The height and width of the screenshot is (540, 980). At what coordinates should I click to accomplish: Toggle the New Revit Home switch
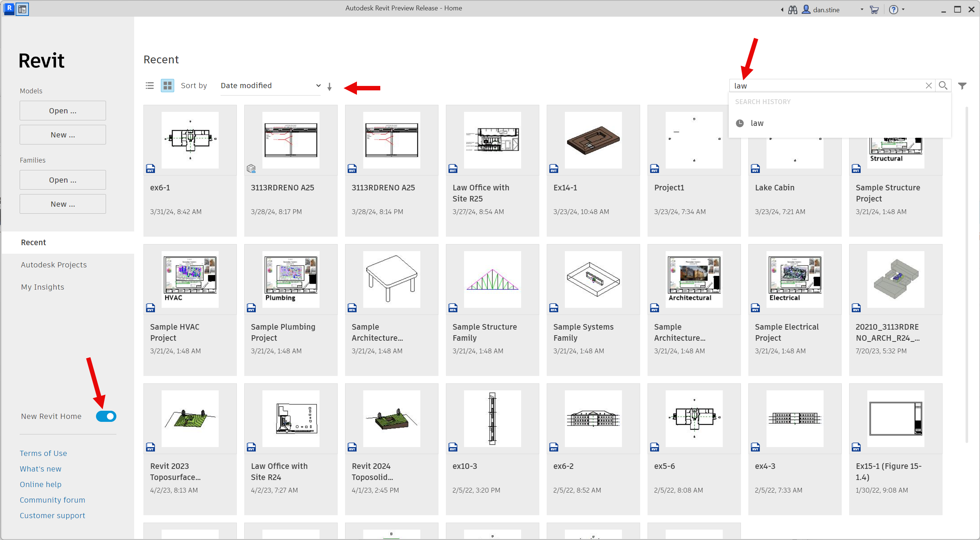tap(106, 416)
